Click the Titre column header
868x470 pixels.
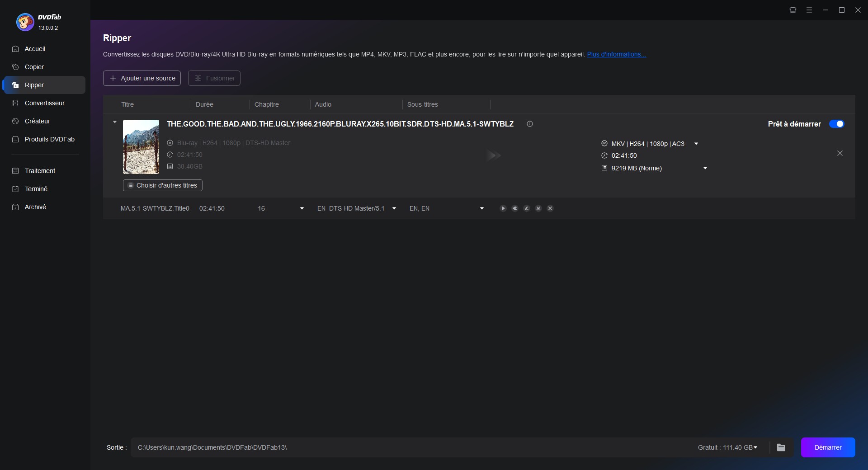[x=127, y=104]
